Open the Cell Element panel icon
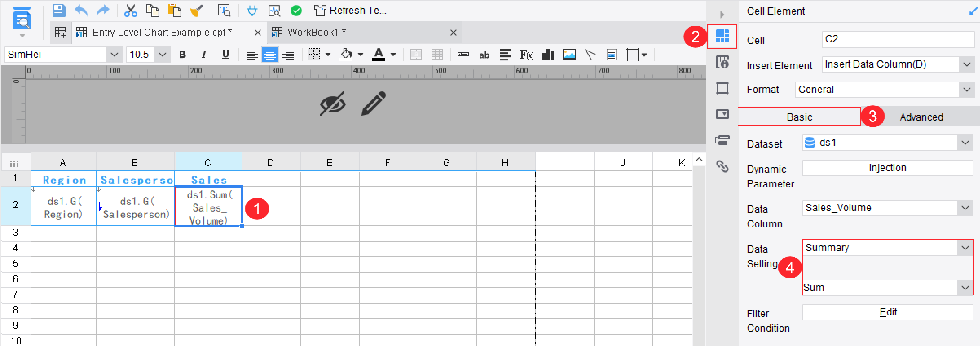 pyautogui.click(x=722, y=37)
